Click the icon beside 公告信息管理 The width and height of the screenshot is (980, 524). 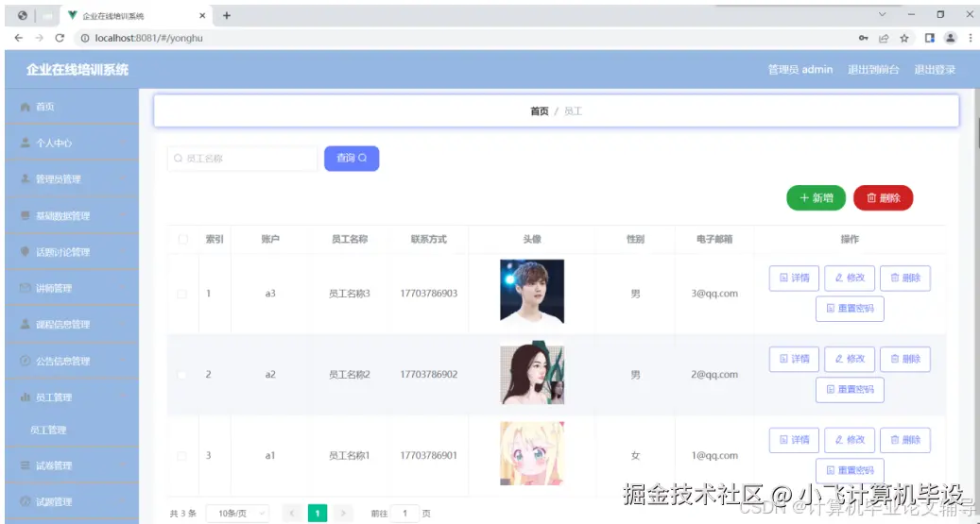[x=25, y=361]
